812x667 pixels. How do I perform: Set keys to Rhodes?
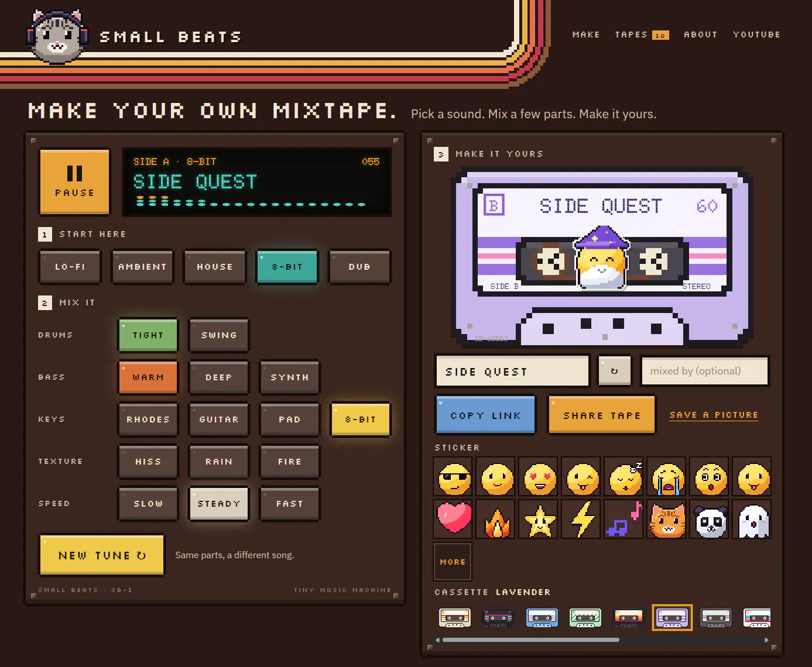click(x=148, y=420)
